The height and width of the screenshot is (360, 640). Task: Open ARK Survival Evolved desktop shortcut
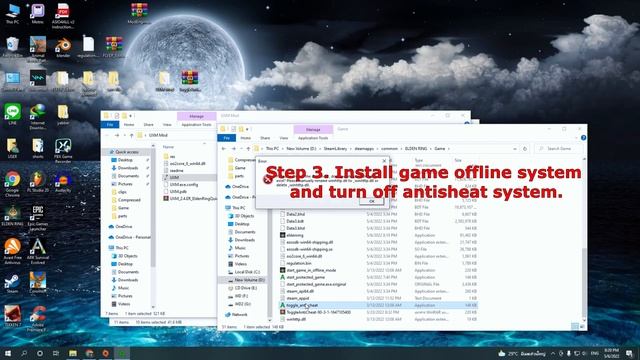point(38,252)
